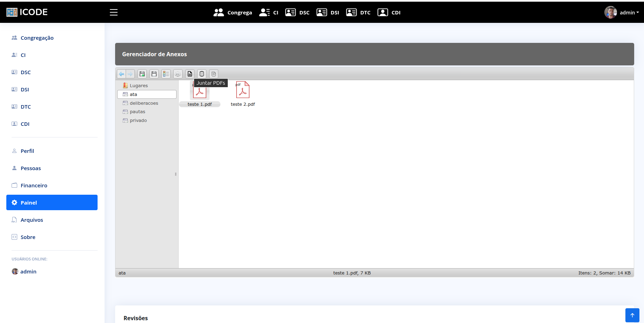This screenshot has width=644, height=323.
Task: Click the view mode list icon
Action: (x=166, y=74)
